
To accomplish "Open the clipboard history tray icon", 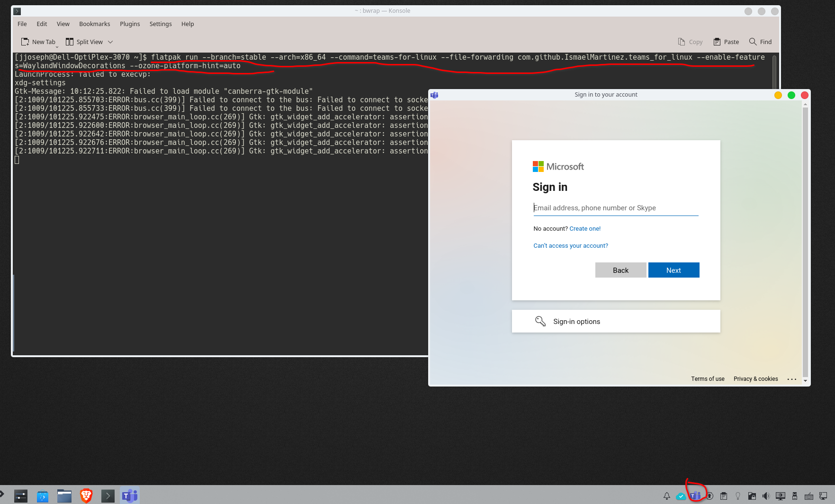I will 723,495.
